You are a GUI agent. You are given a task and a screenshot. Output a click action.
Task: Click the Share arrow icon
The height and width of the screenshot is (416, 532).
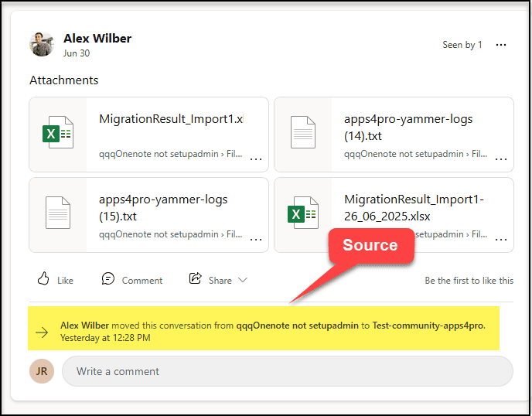(196, 279)
